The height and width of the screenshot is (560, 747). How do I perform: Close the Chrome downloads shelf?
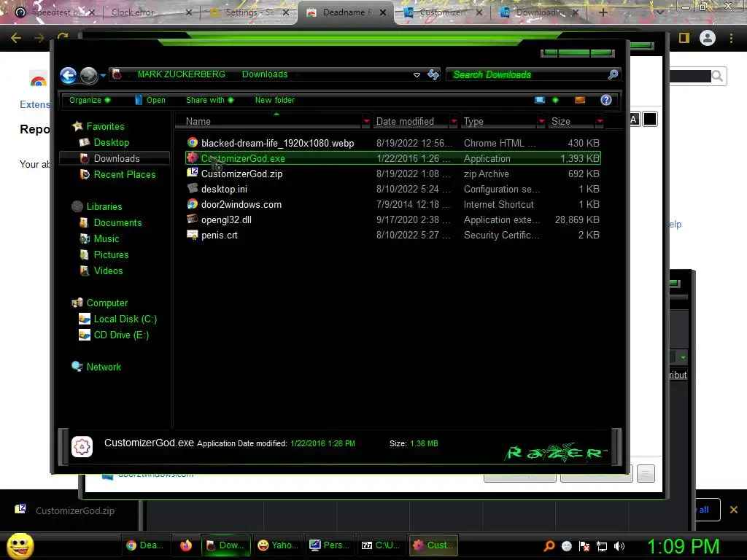tap(734, 510)
